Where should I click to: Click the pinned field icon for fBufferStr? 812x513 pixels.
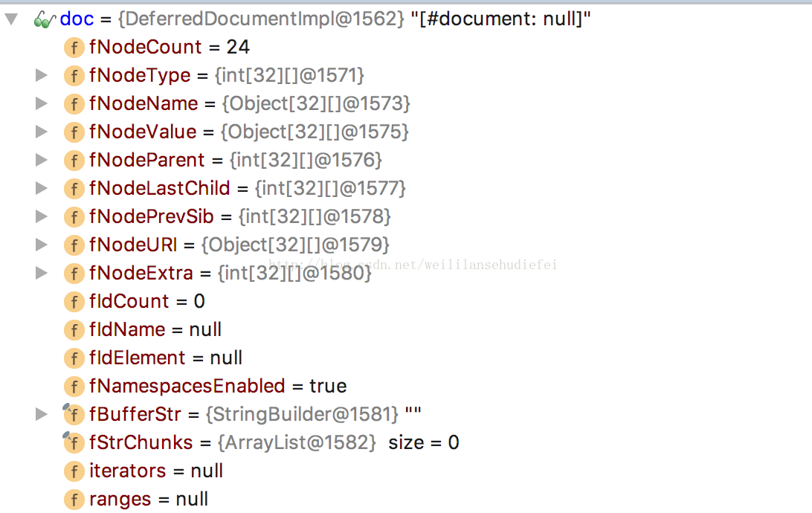point(72,413)
